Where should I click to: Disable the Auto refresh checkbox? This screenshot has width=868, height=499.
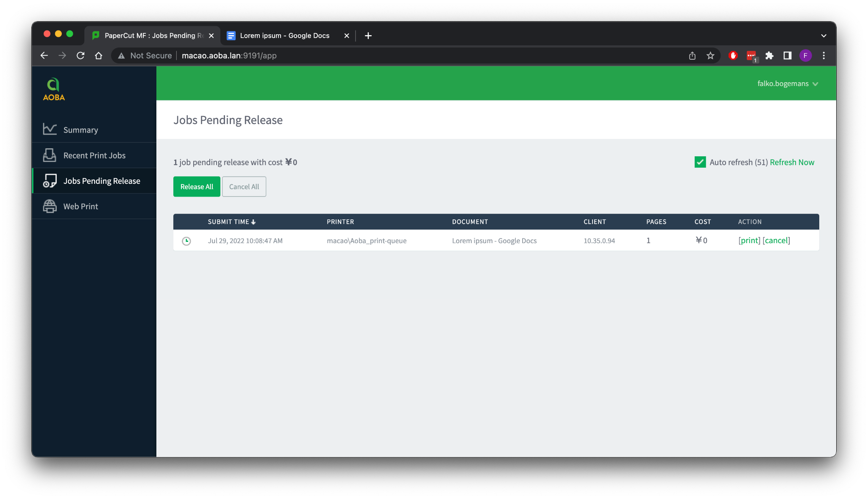point(700,162)
